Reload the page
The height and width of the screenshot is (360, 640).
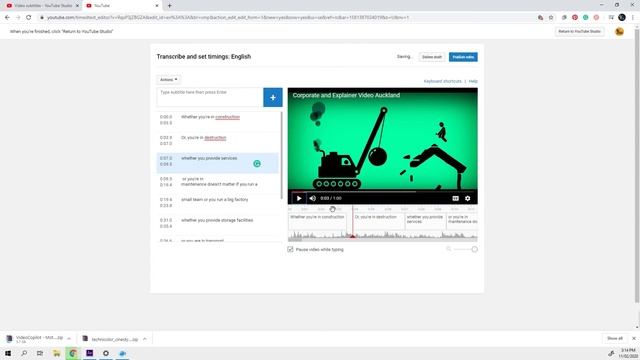coord(29,18)
